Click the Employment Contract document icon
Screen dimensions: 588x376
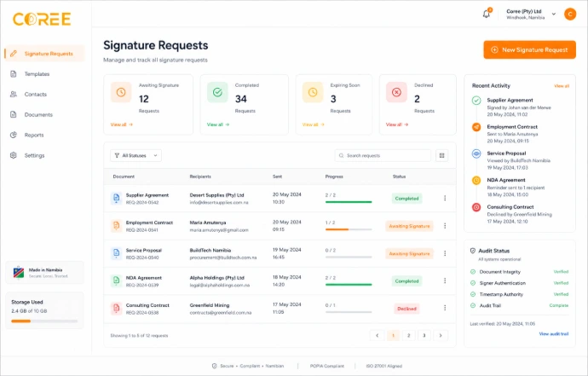tap(116, 226)
